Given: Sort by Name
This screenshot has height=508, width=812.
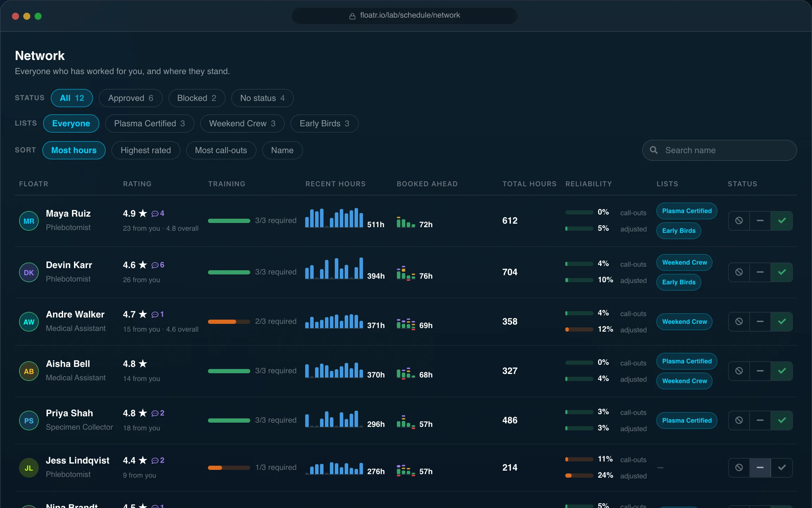Looking at the screenshot, I should [282, 150].
